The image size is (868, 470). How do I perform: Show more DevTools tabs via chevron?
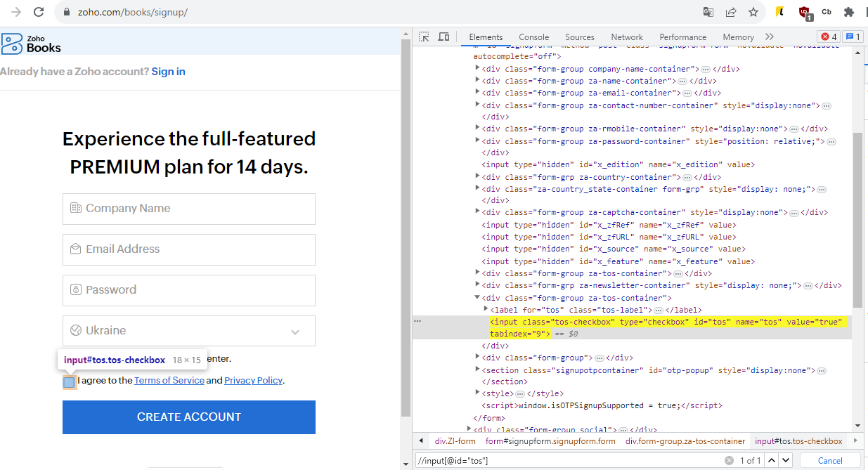770,37
